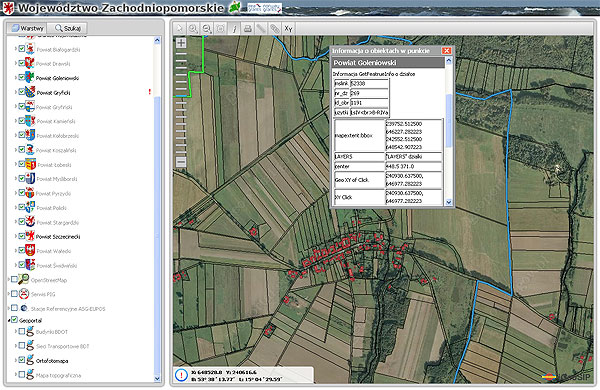Click the logo banner beside the header title
This screenshot has width=600, height=390.
pyautogui.click(x=264, y=8)
